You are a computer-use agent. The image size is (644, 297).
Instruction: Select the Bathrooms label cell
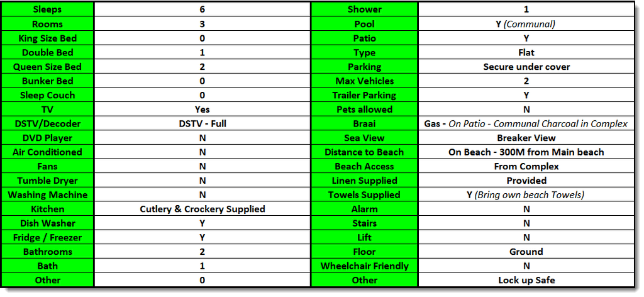48,252
